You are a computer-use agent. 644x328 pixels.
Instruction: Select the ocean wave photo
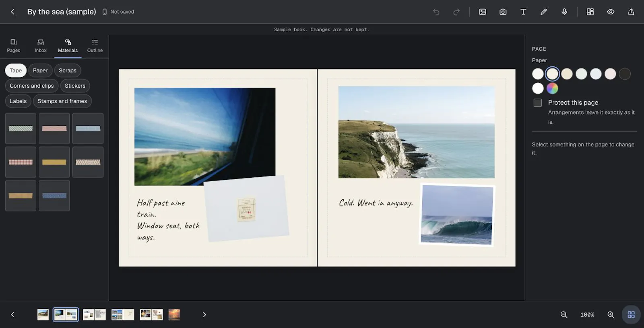coord(457,215)
